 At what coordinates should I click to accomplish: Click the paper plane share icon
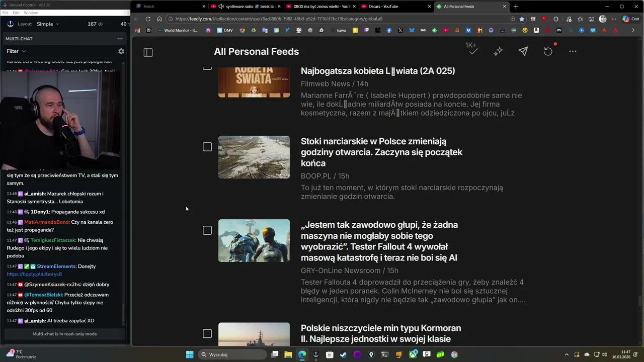pos(523,51)
